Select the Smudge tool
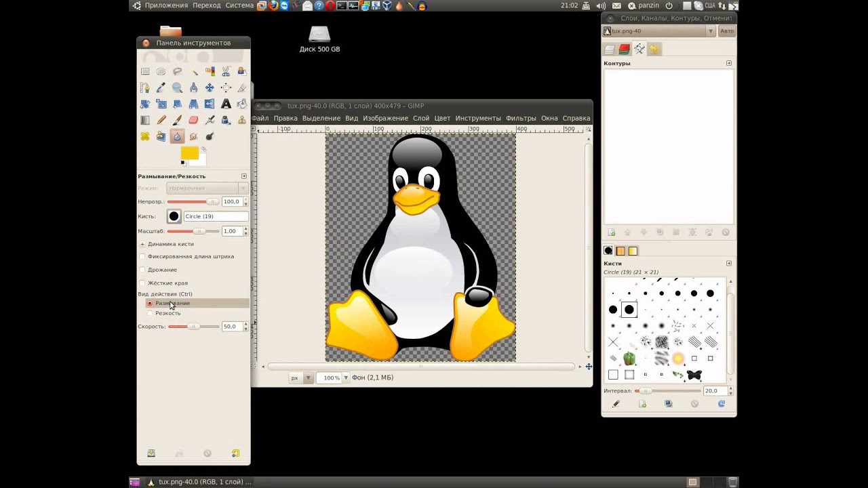 click(193, 136)
